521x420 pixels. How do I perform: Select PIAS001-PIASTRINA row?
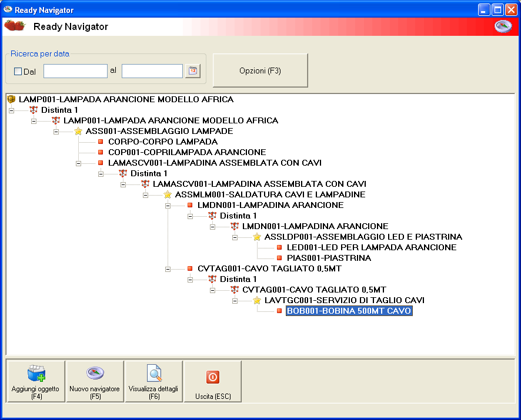(x=329, y=258)
